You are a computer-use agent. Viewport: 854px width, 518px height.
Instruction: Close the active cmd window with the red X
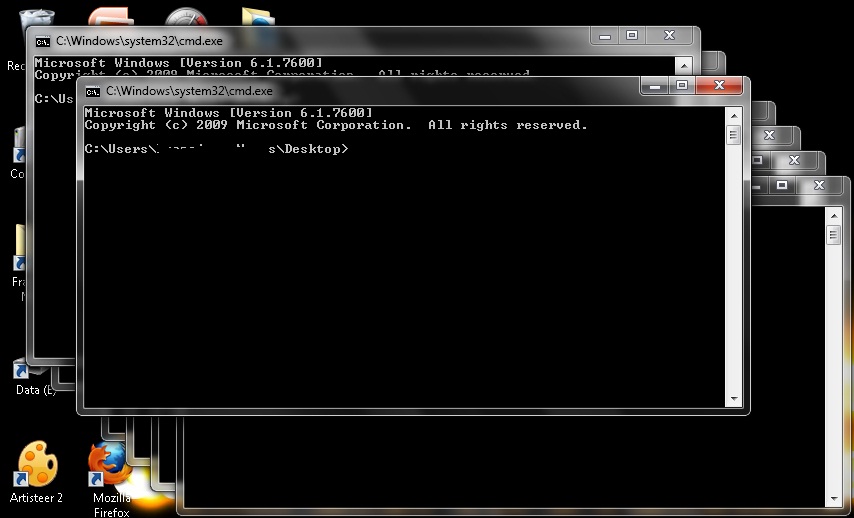(x=719, y=86)
